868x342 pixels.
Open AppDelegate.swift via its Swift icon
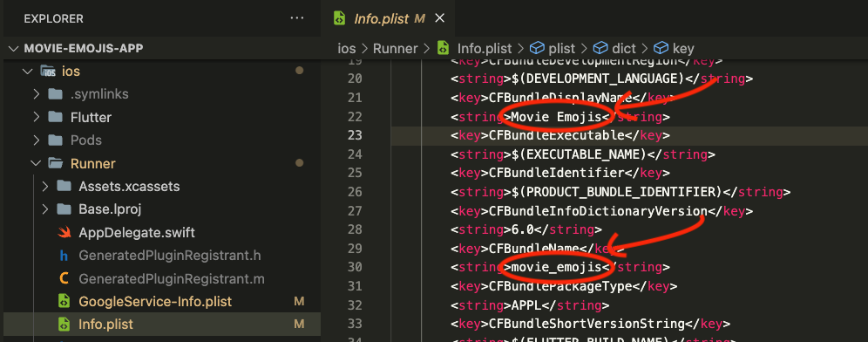click(64, 232)
